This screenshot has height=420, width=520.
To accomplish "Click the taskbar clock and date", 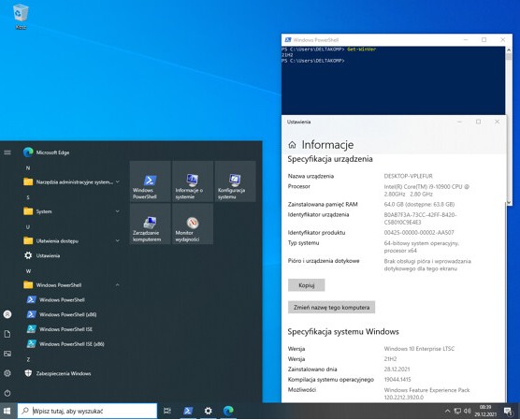I will pyautogui.click(x=485, y=412).
